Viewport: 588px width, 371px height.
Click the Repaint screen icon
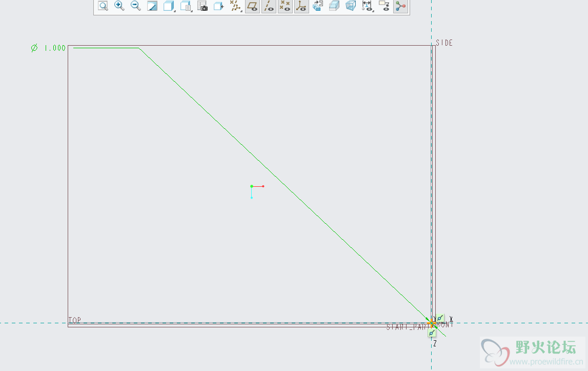[x=152, y=6]
